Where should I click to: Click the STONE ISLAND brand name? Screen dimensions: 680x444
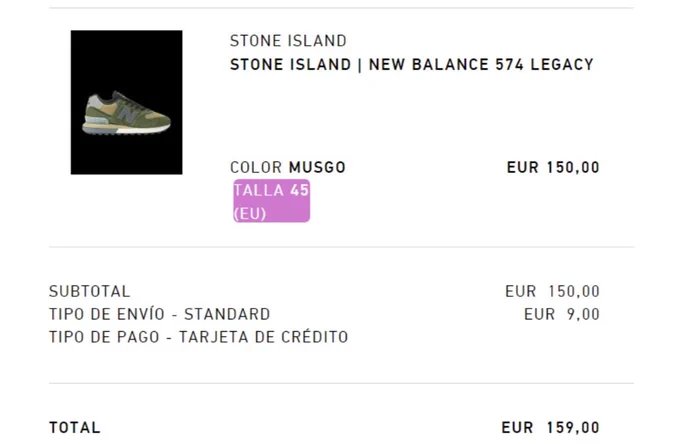(288, 41)
